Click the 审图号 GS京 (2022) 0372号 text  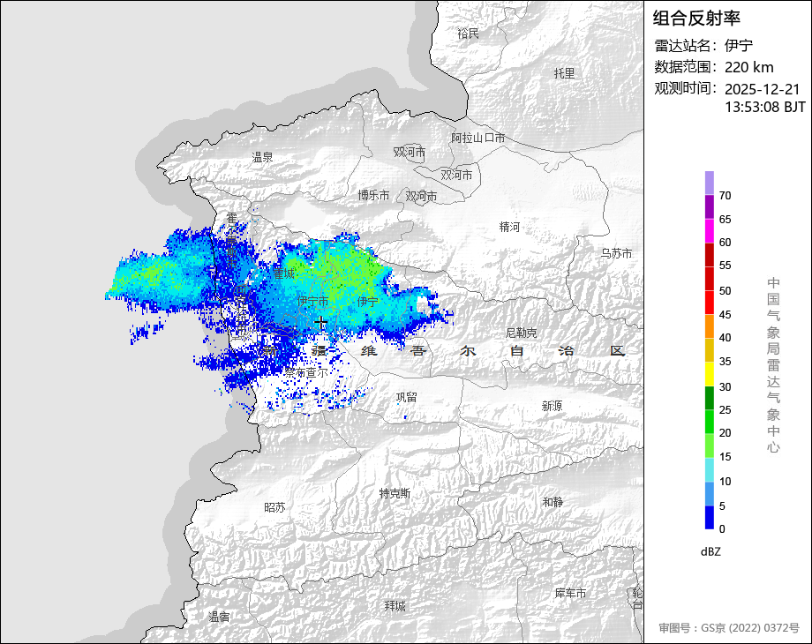click(729, 628)
